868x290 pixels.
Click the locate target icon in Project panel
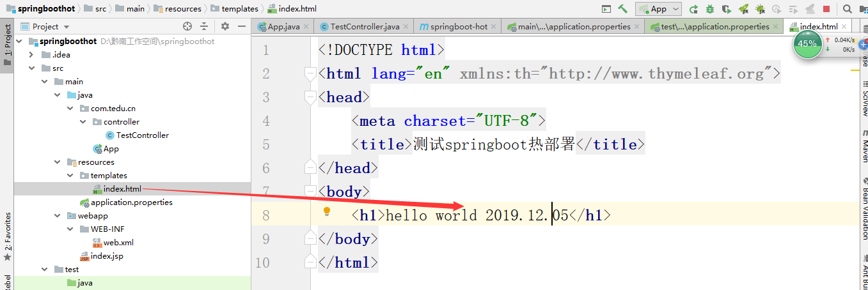click(187, 26)
